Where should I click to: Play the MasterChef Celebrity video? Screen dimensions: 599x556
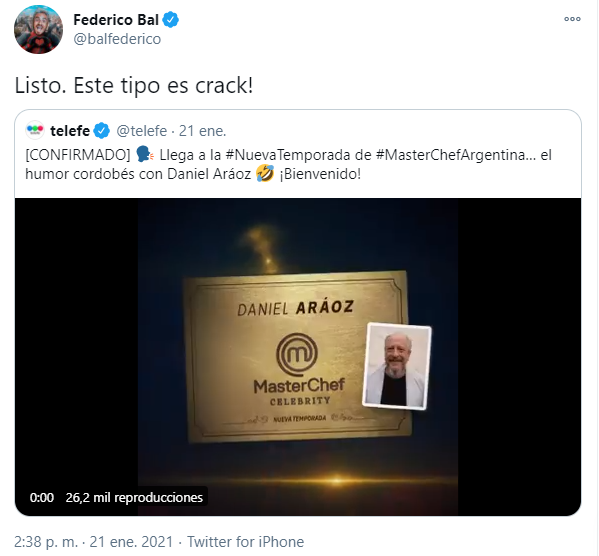click(x=298, y=357)
